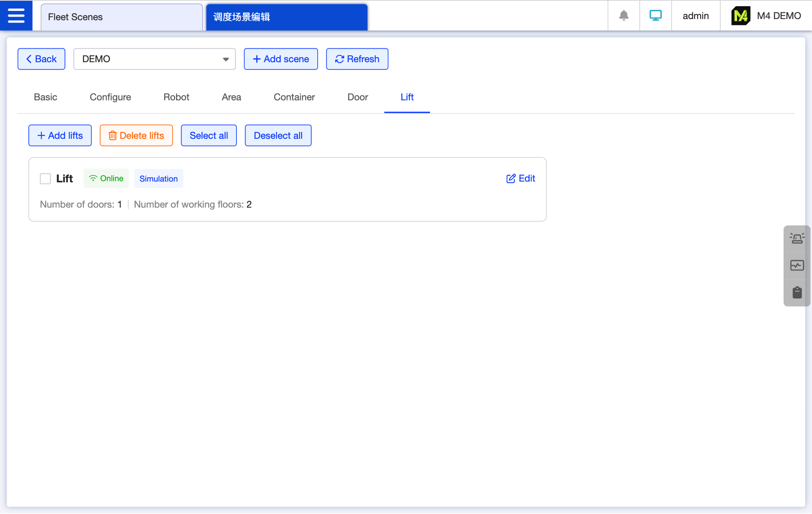This screenshot has height=514, width=812.
Task: Open the monitor display icon
Action: pos(656,16)
